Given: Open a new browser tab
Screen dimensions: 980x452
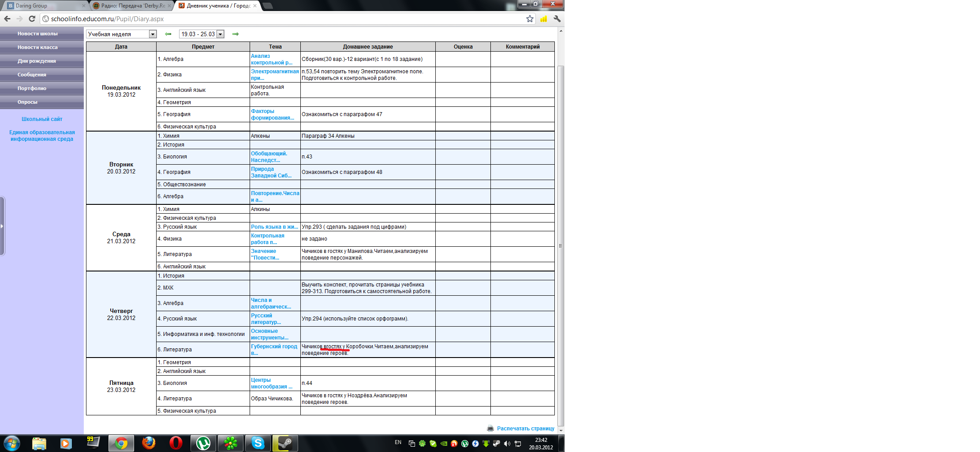Looking at the screenshot, I should coord(267,6).
